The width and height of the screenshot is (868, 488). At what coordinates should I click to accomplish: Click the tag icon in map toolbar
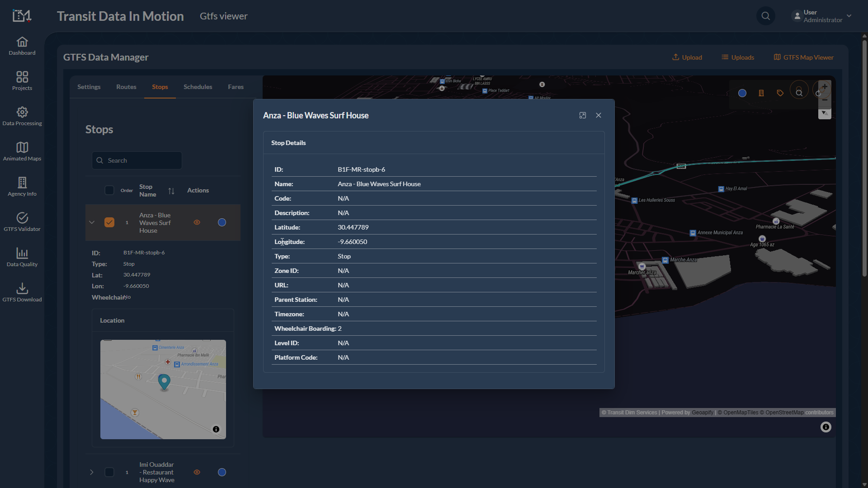tap(780, 93)
